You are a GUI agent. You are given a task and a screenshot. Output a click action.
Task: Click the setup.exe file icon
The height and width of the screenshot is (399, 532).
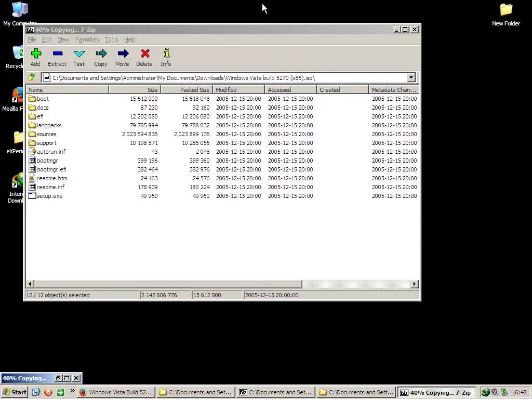32,196
